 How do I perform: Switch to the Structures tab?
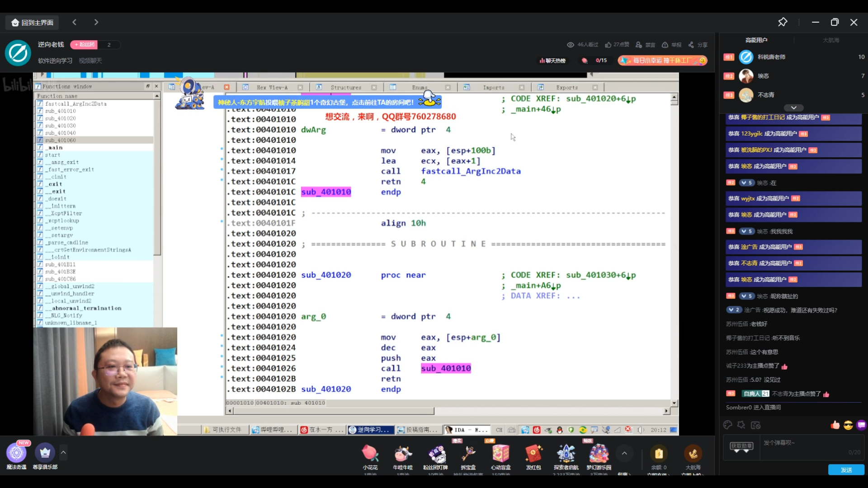pyautogui.click(x=345, y=87)
